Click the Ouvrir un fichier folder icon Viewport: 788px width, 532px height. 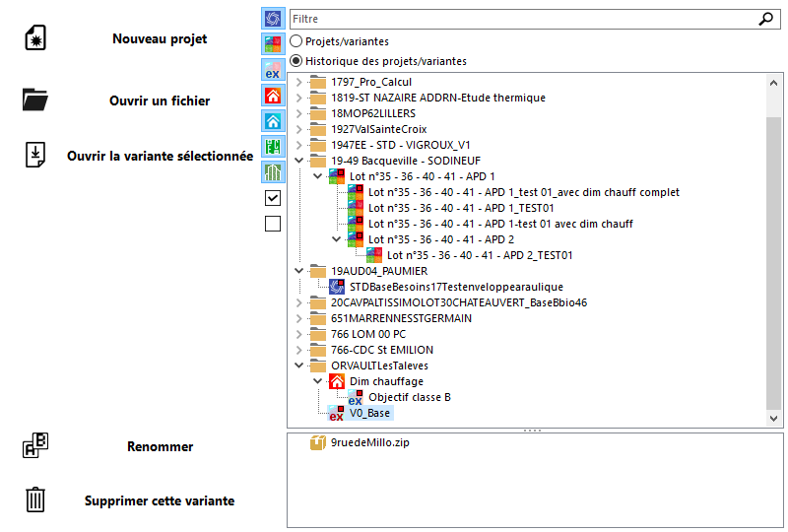pyautogui.click(x=35, y=100)
